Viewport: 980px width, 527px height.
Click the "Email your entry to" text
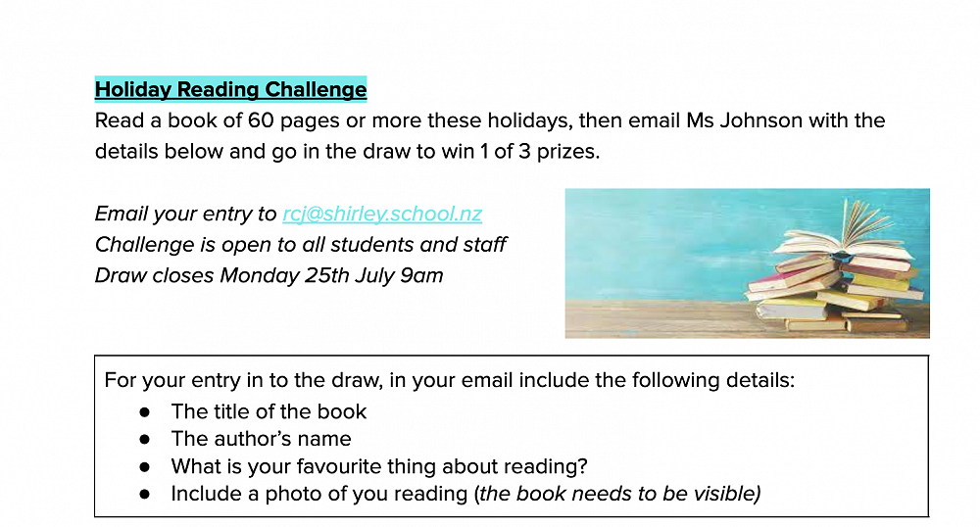pos(186,214)
